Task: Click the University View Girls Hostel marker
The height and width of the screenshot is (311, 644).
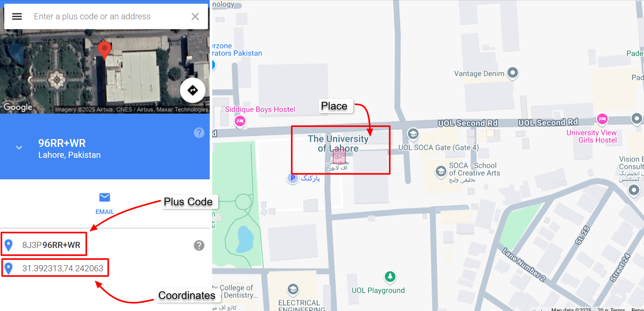Action: tap(602, 119)
